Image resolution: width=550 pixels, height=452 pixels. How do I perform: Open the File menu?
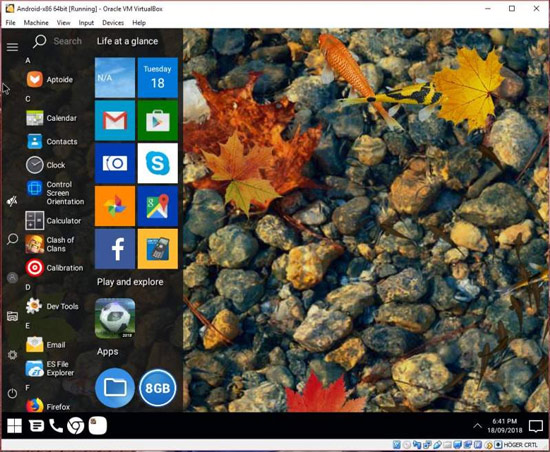(11, 23)
